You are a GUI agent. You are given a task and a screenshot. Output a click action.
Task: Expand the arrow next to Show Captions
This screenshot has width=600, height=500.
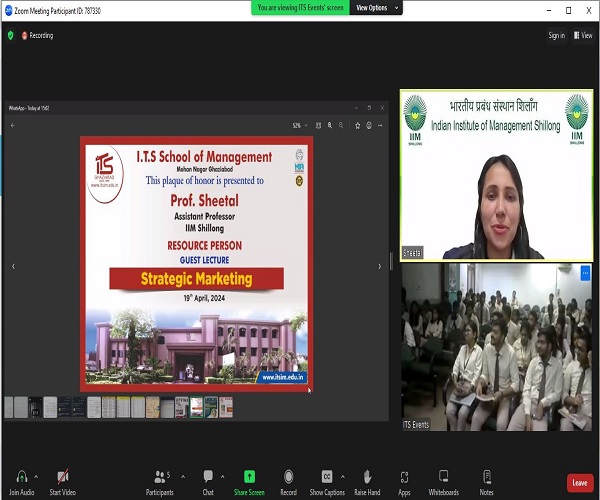(343, 477)
